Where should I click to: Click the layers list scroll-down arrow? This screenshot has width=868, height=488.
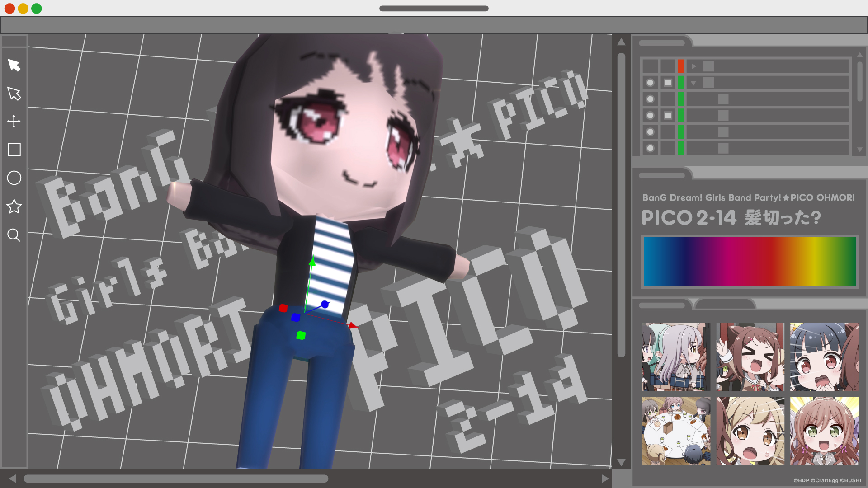click(860, 150)
